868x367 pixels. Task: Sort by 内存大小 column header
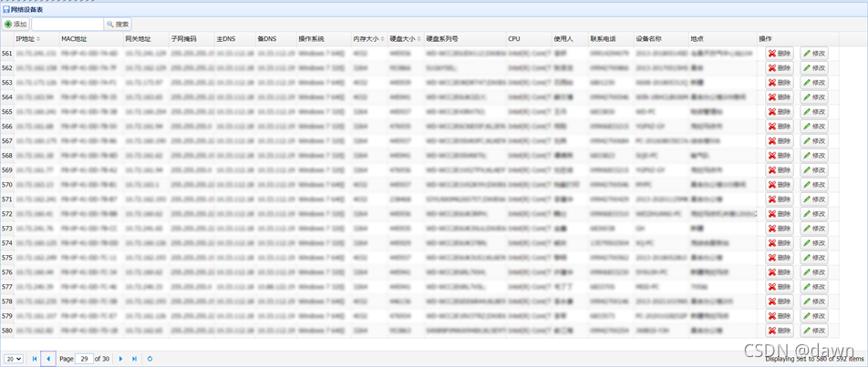tap(369, 39)
